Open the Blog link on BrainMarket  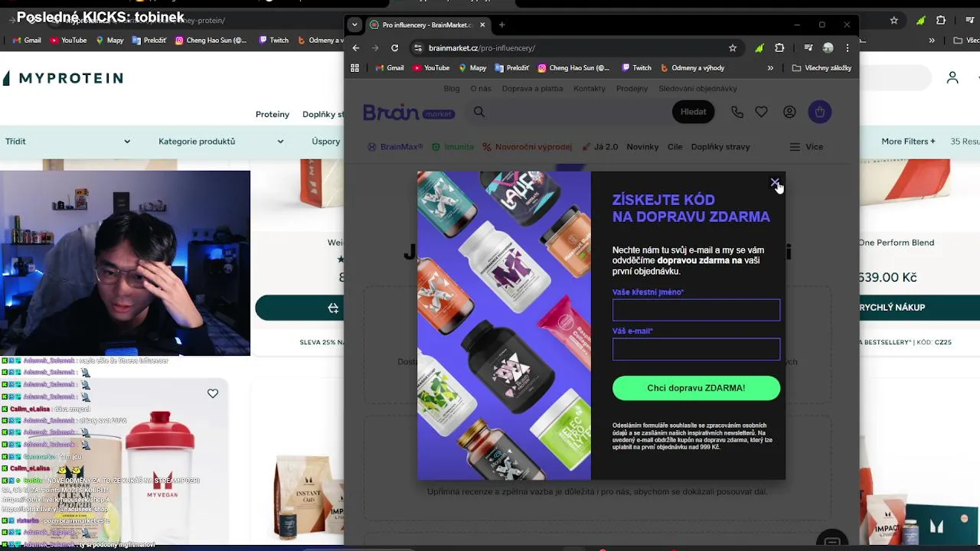tap(452, 88)
